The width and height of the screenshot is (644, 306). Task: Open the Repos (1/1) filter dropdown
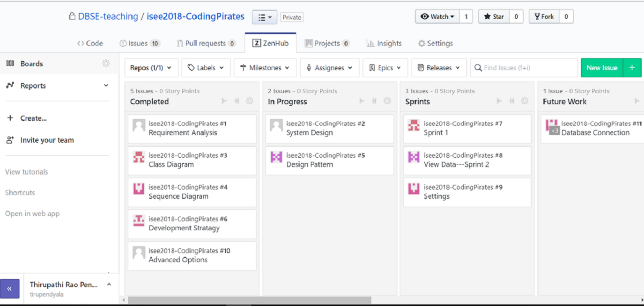pyautogui.click(x=151, y=68)
